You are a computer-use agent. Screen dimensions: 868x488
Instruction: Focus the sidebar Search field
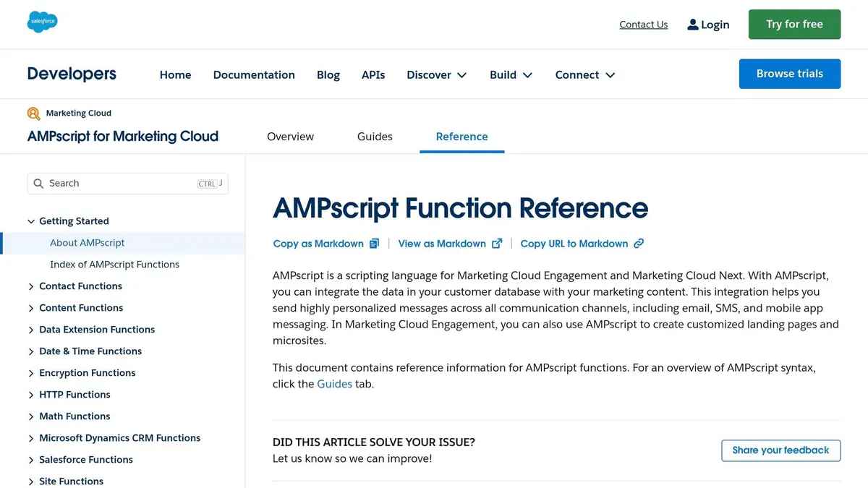128,184
